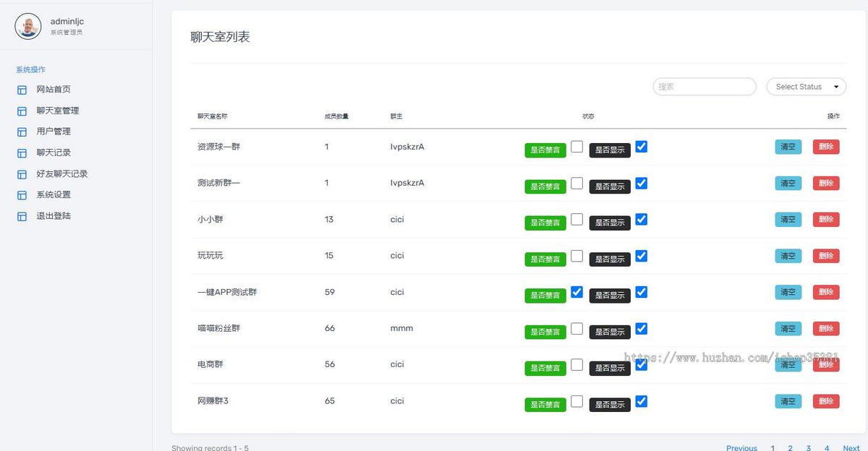868x451 pixels.
Task: Toggle 是否显示 checkbox for 资源球一群
Action: (641, 146)
